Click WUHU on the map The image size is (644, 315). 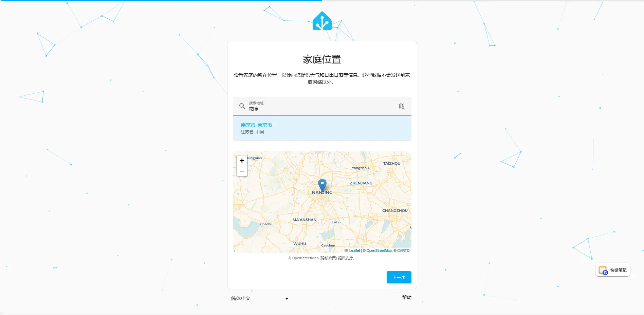[300, 244]
